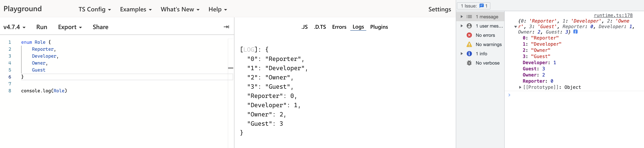Click console property '0: "Reporter"'

[540, 38]
